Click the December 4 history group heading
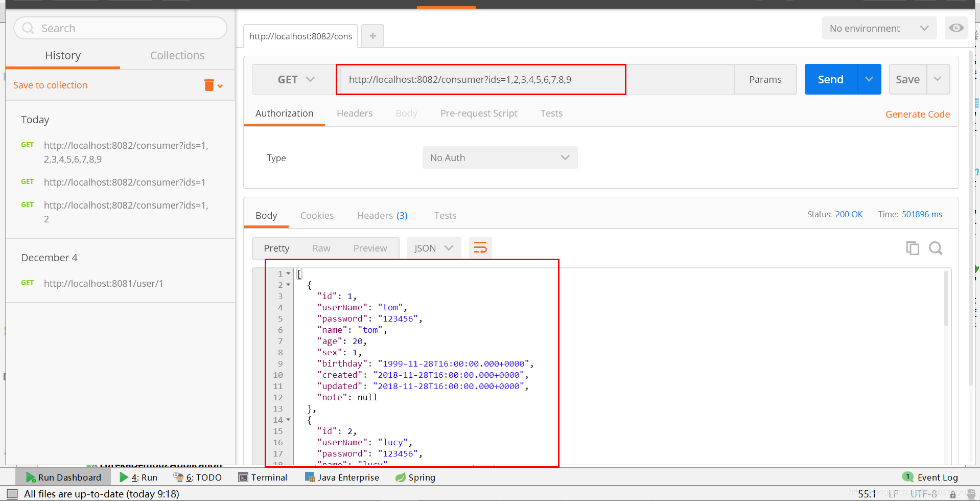The height and width of the screenshot is (501, 980). point(49,258)
